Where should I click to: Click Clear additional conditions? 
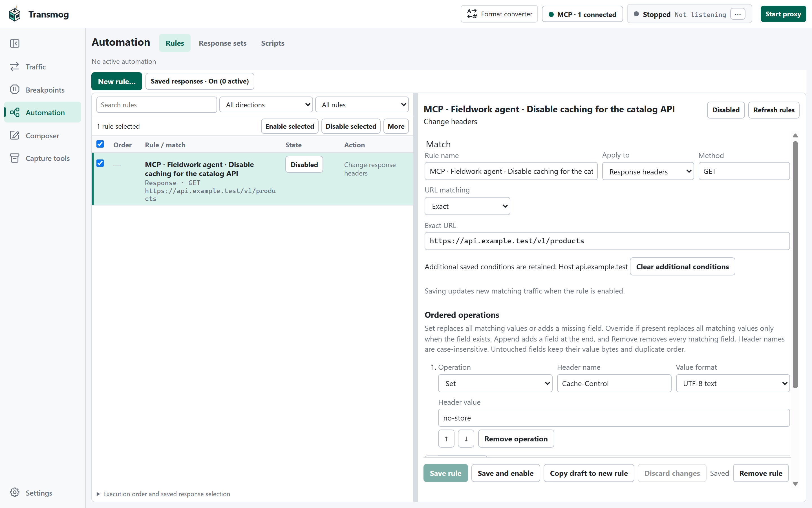tap(682, 266)
